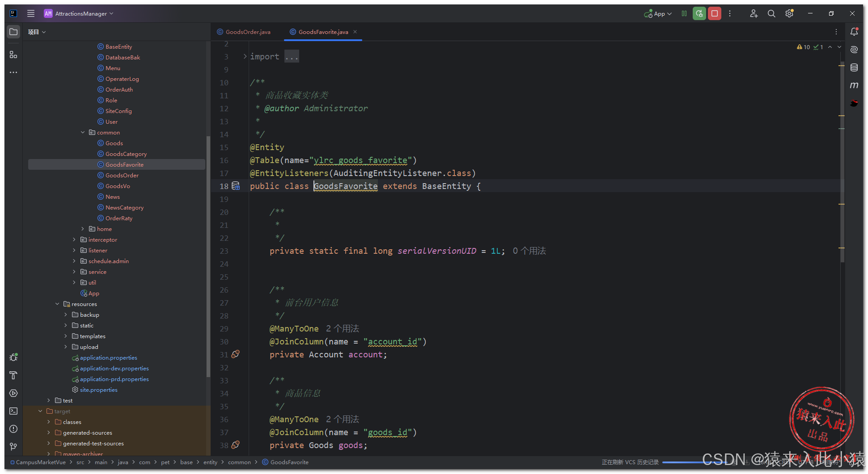Open the 项目 view selector dropdown
The height and width of the screenshot is (474, 868).
[x=37, y=32]
